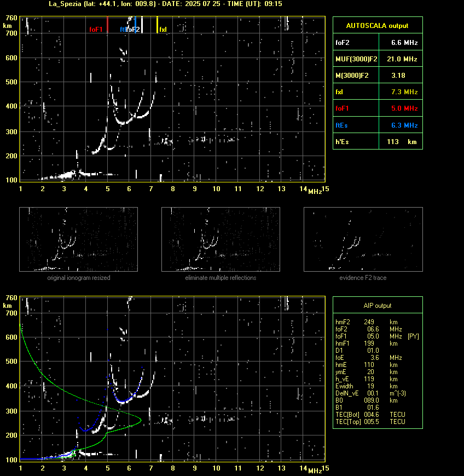Click the blue ftEs label in table
The width and height of the screenshot is (464, 476).
(341, 125)
